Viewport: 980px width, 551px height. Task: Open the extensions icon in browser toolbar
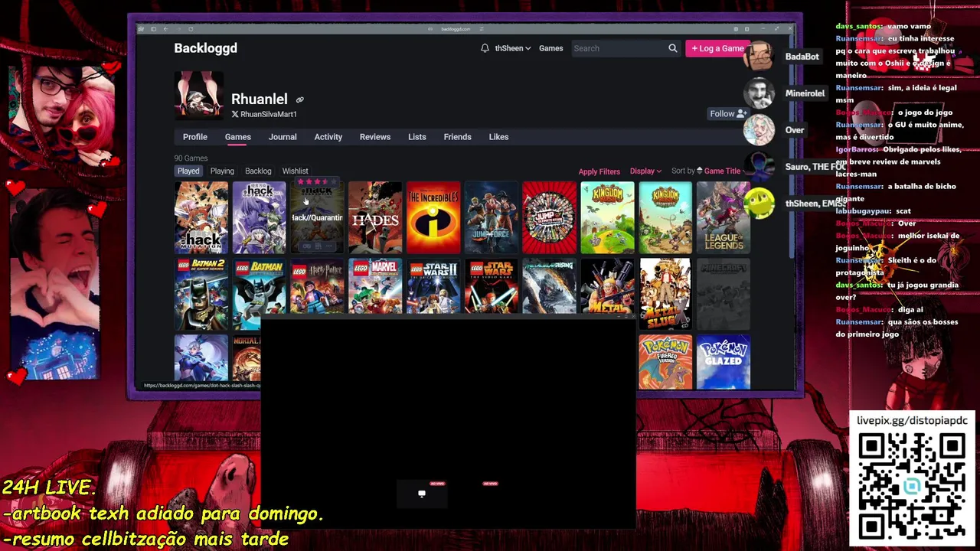(x=736, y=29)
